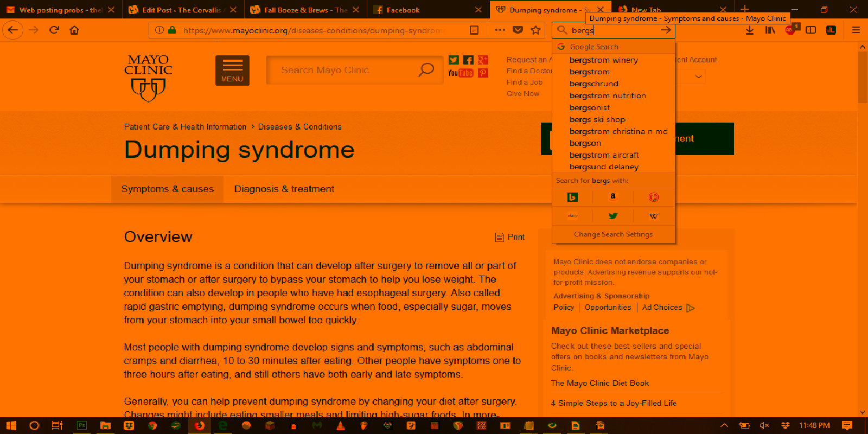Open the browser home page
This screenshot has width=868, height=434.
74,30
